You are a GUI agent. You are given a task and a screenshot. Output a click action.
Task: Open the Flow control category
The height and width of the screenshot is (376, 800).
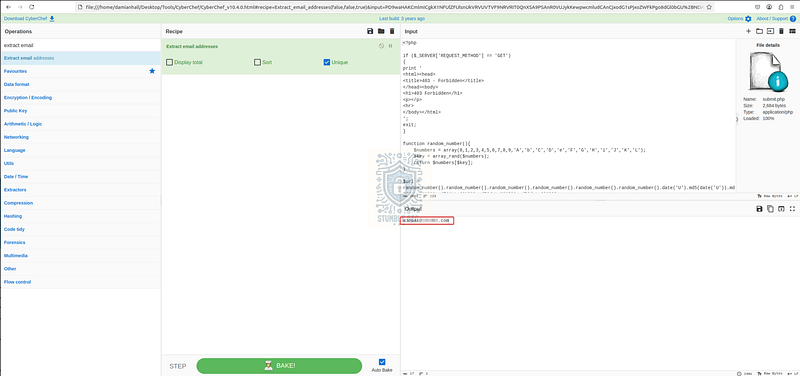pyautogui.click(x=80, y=282)
